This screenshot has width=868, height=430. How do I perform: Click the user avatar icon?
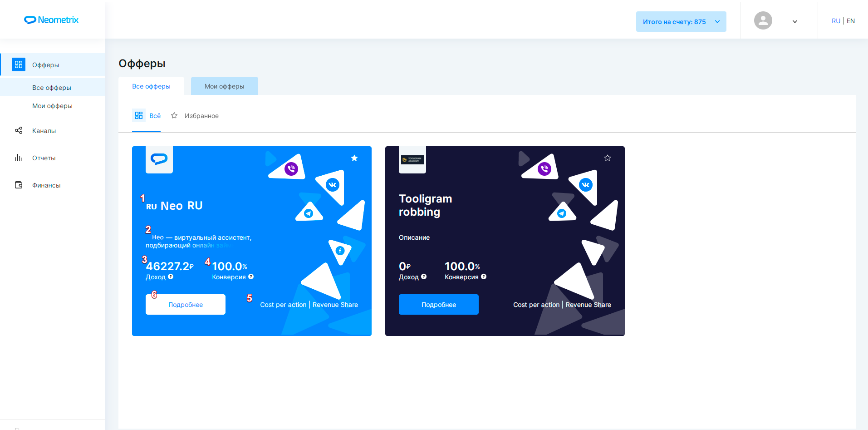[x=763, y=21]
